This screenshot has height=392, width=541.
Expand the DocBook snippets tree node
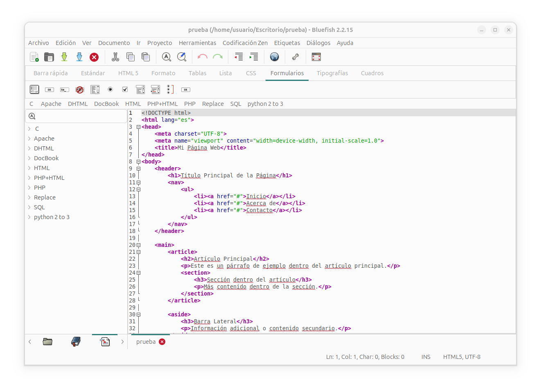29,158
